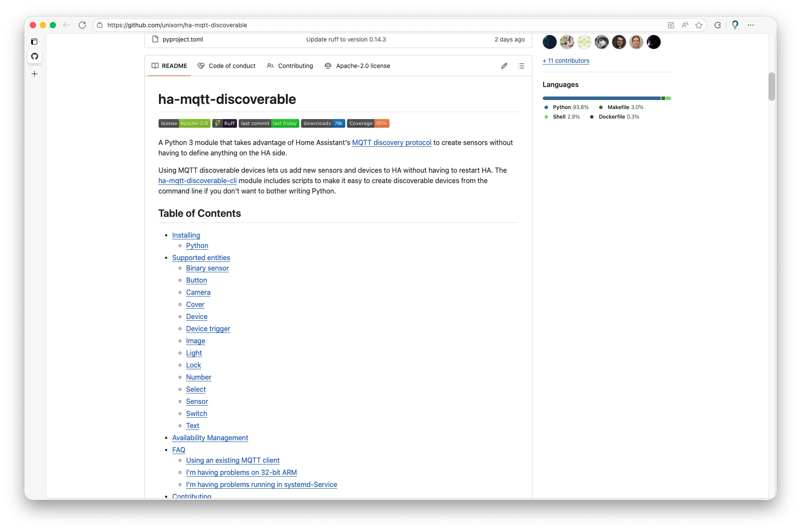Click the GitHub tab icon in sidebar
This screenshot has width=801, height=532.
pos(35,56)
